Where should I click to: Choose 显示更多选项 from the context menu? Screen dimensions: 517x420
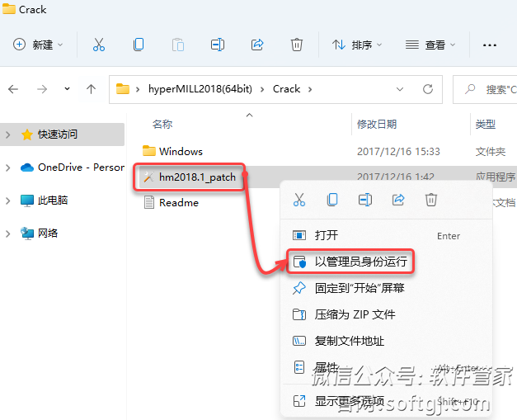pyautogui.click(x=386, y=402)
